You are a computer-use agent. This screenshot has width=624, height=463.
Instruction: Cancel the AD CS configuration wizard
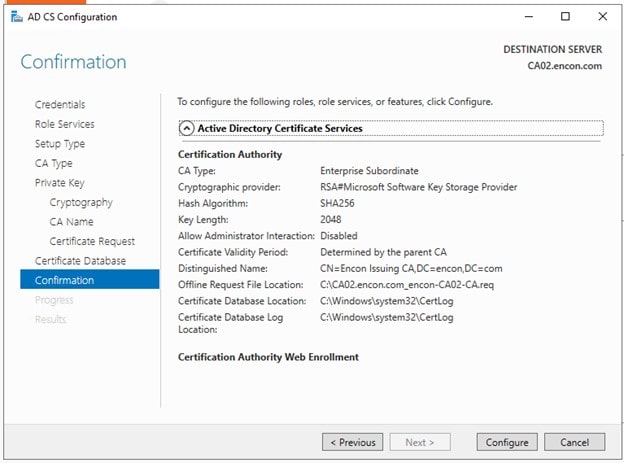tap(575, 442)
